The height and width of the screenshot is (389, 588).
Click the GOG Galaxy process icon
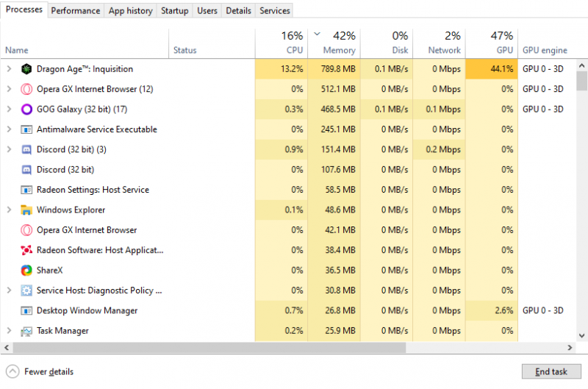click(26, 110)
